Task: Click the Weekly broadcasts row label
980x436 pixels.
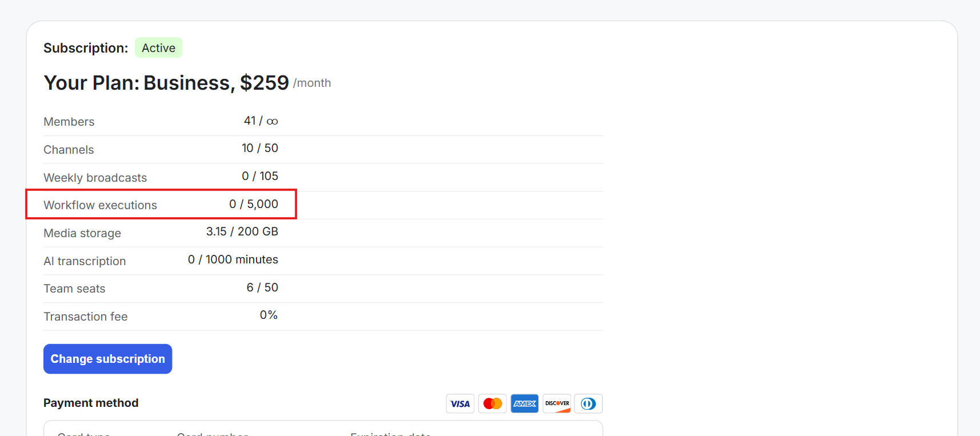Action: pos(95,178)
